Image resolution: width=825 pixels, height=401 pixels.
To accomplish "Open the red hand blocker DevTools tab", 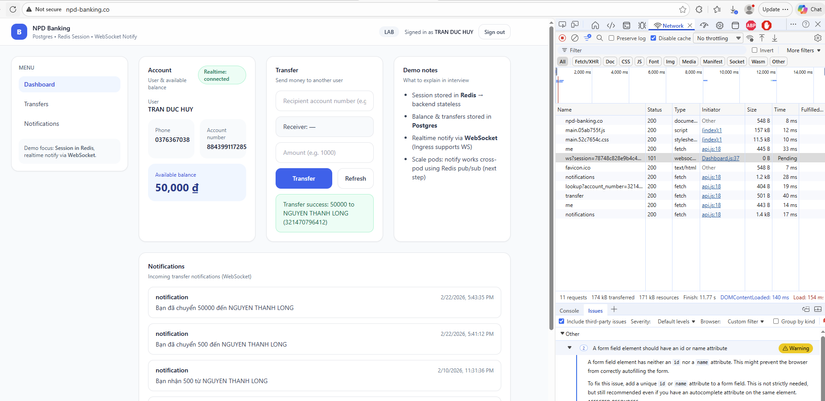I will tap(767, 25).
